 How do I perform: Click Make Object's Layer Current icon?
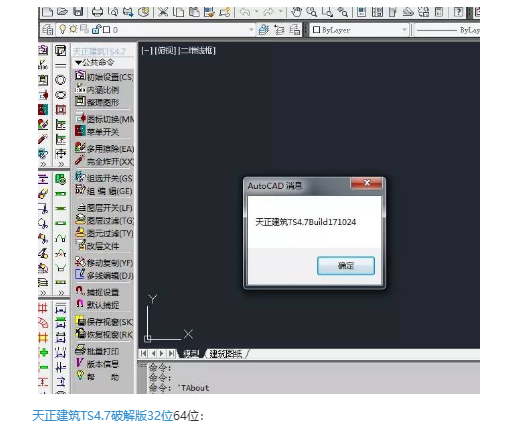tap(263, 30)
